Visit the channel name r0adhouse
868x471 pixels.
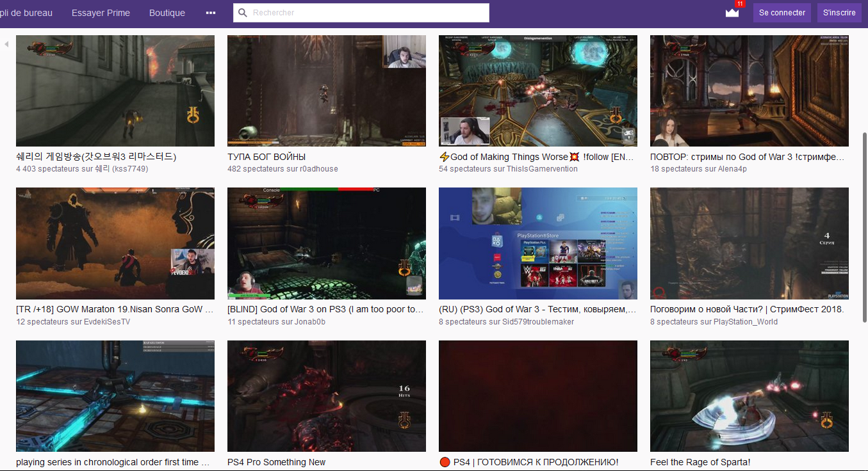319,169
